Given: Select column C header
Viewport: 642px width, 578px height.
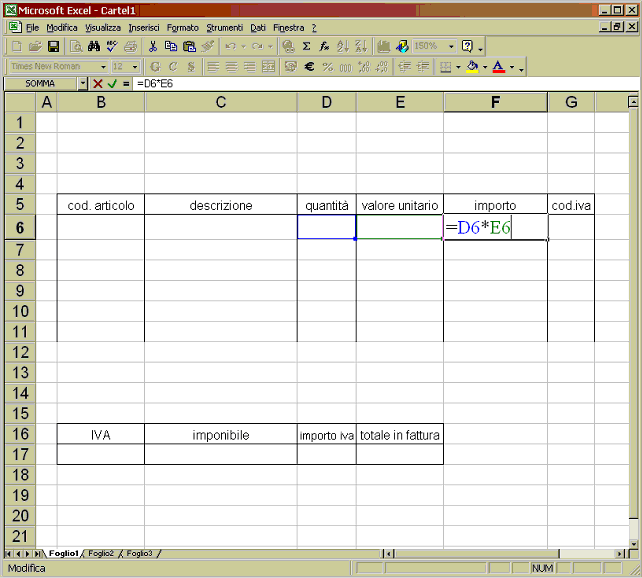Looking at the screenshot, I should (x=221, y=102).
